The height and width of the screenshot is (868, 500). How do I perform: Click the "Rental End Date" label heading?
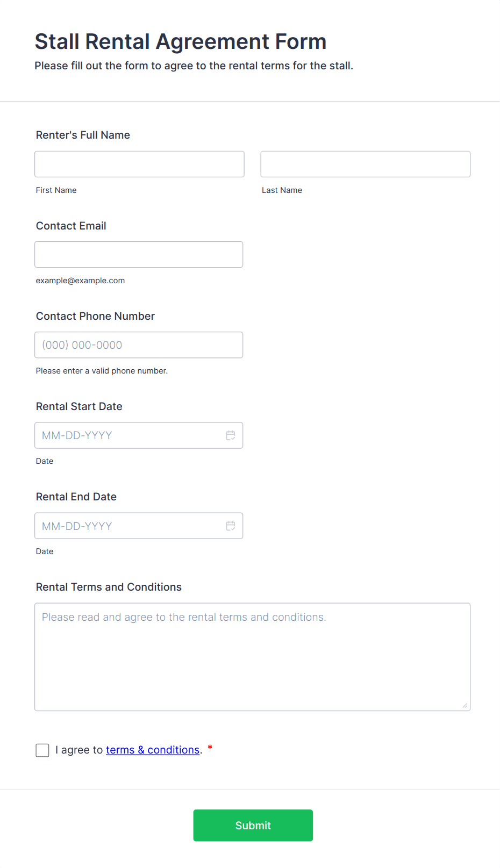[x=76, y=497]
